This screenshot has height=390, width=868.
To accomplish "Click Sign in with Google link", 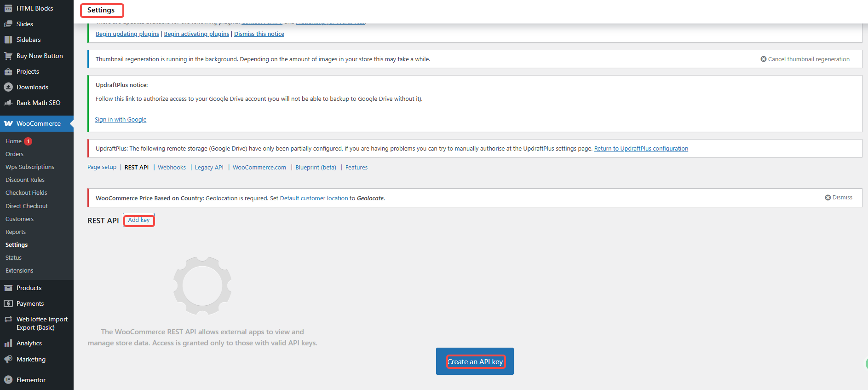I will [121, 120].
